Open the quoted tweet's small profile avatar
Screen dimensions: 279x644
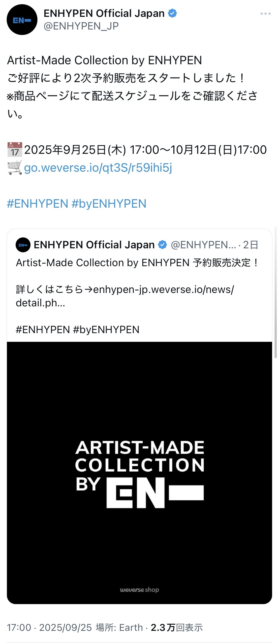(x=23, y=245)
